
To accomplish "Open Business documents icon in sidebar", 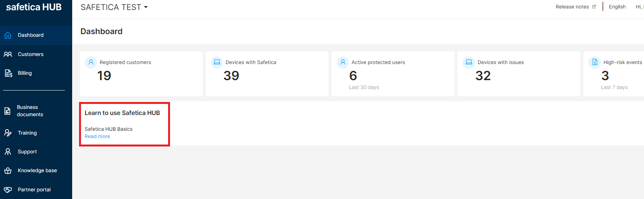I will tap(7, 111).
